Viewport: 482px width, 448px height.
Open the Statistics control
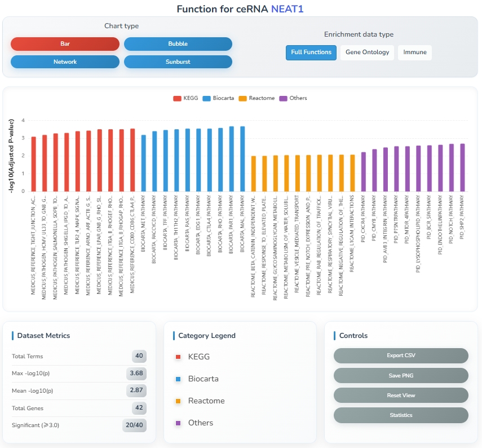click(401, 415)
